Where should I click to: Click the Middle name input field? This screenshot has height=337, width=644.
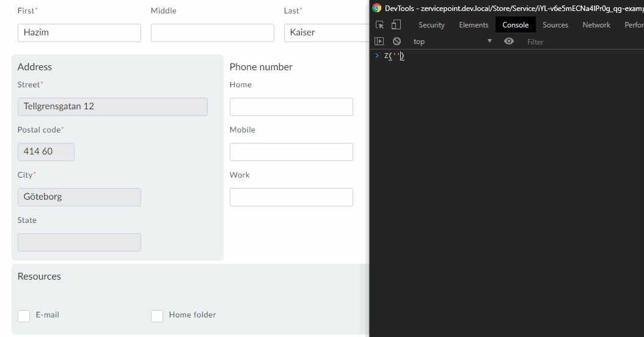tap(212, 33)
